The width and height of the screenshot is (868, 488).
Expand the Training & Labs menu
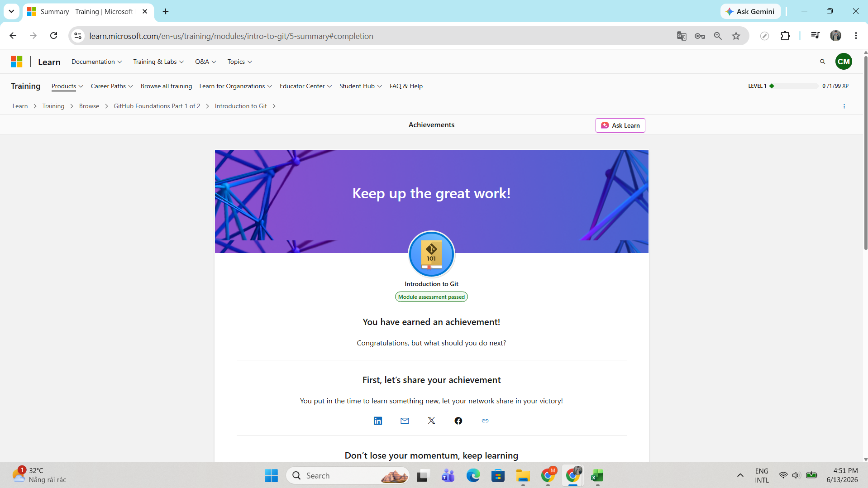coord(158,62)
